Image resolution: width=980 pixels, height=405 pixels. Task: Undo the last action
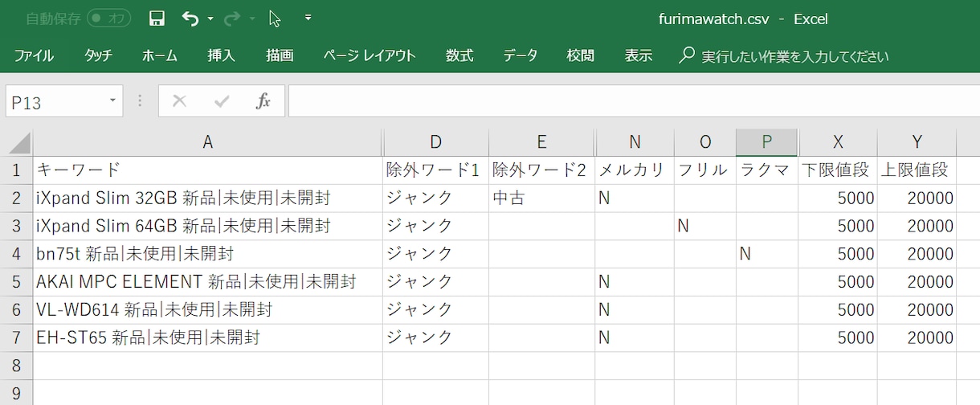click(x=190, y=18)
